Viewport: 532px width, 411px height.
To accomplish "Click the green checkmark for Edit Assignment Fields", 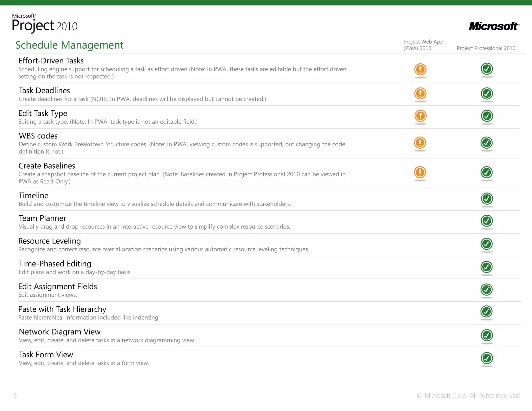I will [487, 290].
